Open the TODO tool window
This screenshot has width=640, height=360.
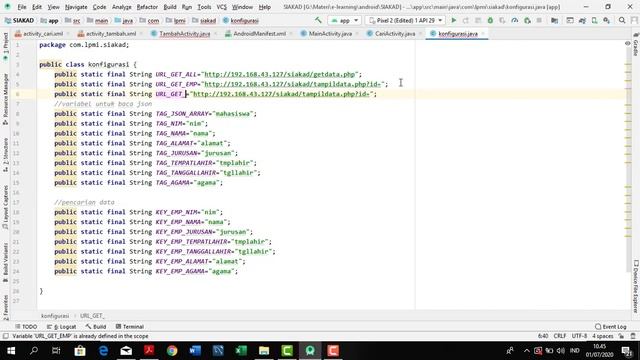click(26, 327)
